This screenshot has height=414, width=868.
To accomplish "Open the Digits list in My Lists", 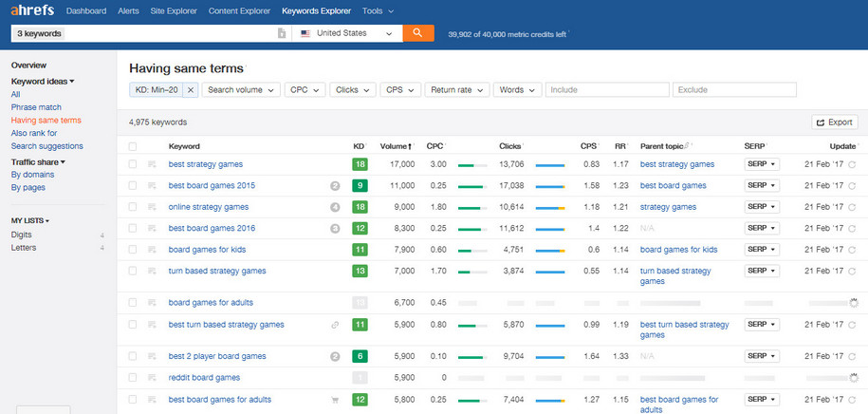I will click(x=22, y=235).
